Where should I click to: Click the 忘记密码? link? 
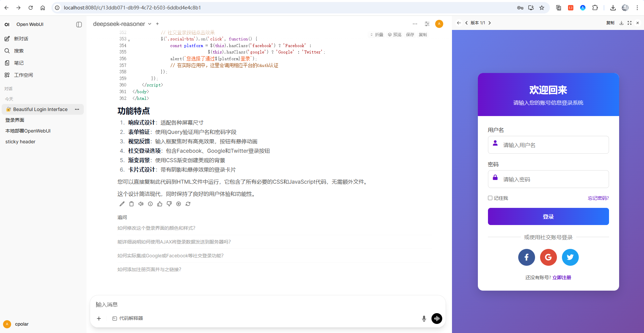pos(598,198)
